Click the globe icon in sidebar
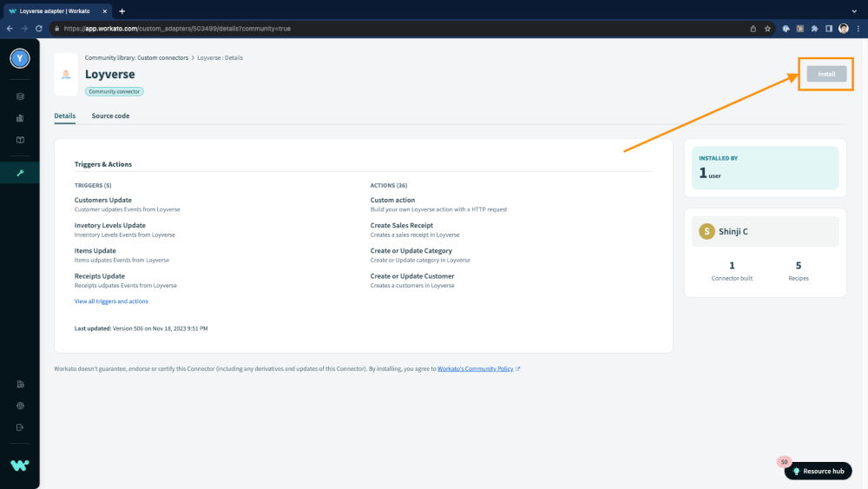Viewport: 868px width, 489px height. (x=20, y=406)
